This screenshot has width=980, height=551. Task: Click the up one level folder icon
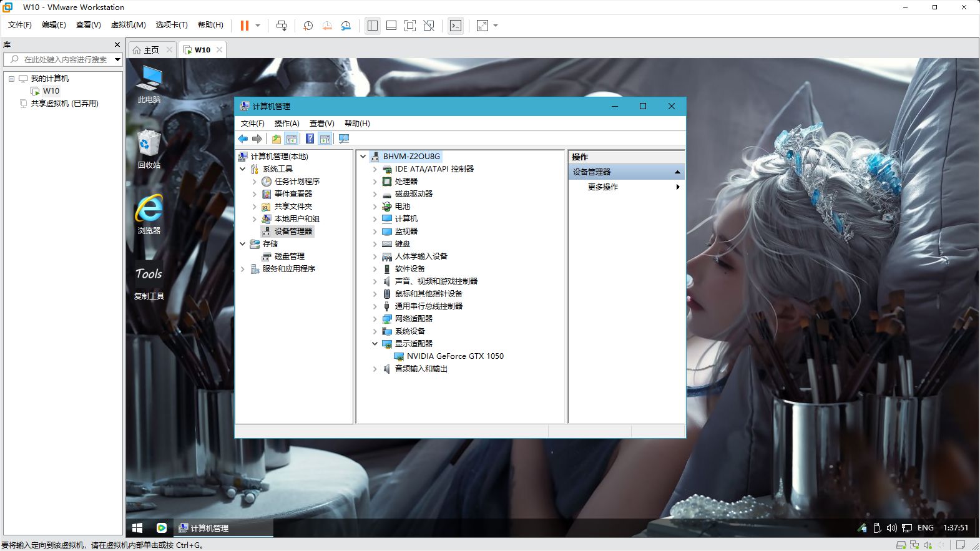[x=276, y=139]
